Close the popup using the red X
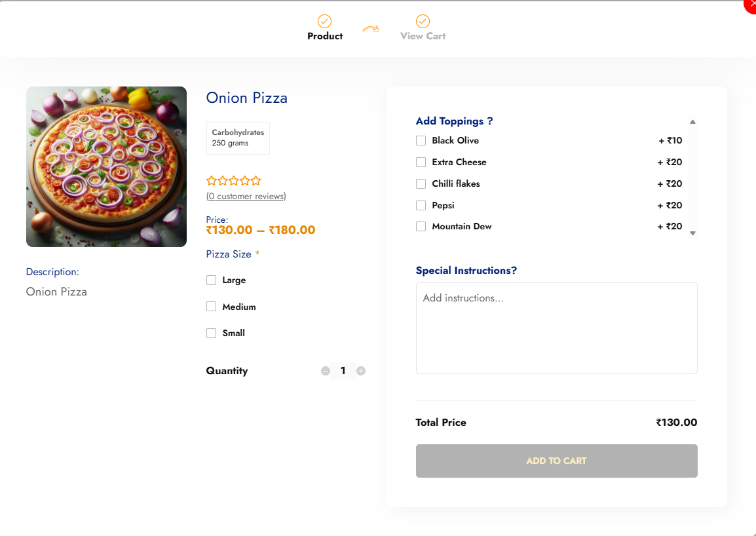Viewport: 756px width, 536px height. click(x=751, y=4)
